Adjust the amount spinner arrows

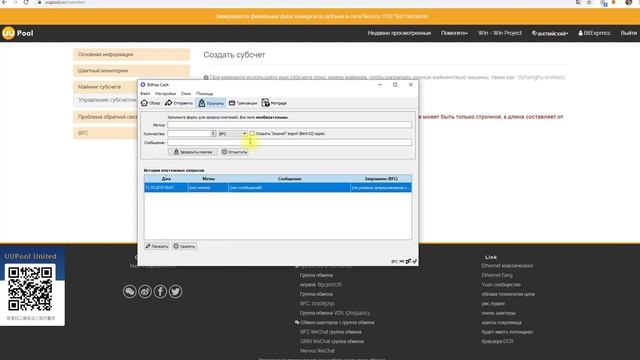[213, 133]
